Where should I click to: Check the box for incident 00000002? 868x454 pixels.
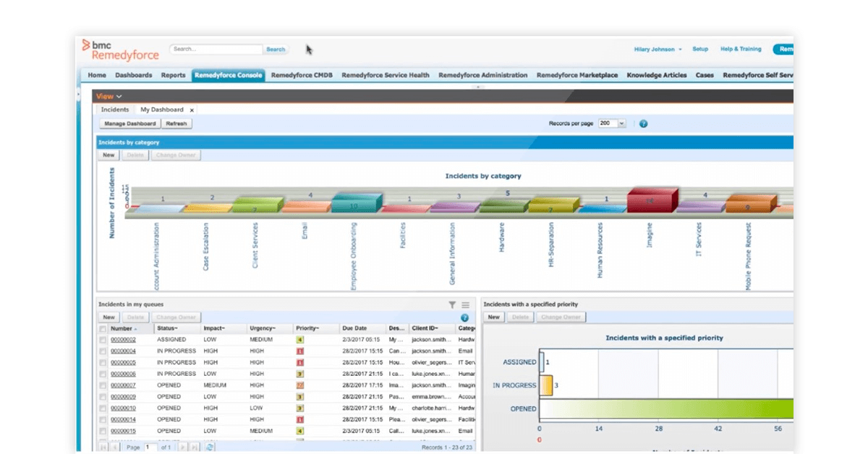(103, 340)
